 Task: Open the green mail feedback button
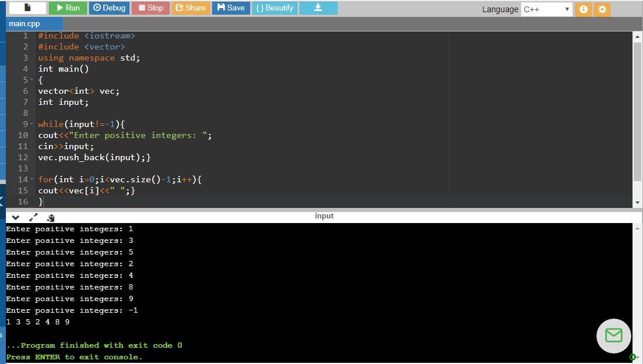pyautogui.click(x=613, y=335)
